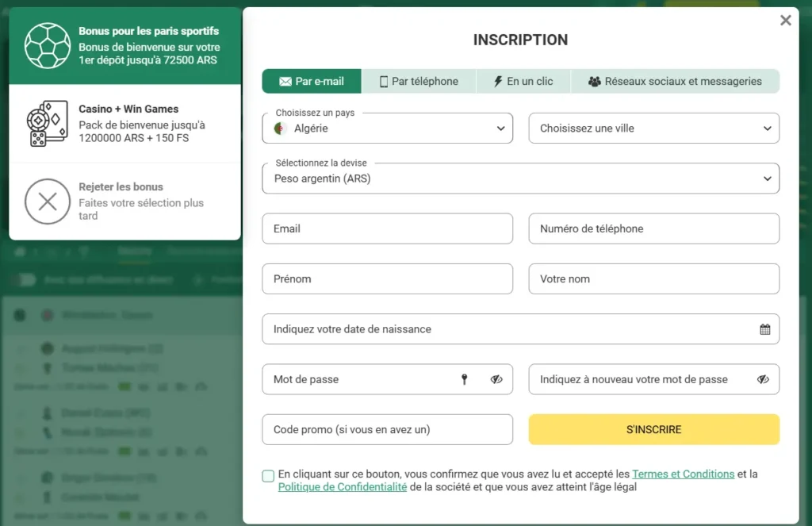Click the calendar icon in birth date field
Image resolution: width=812 pixels, height=526 pixels.
point(765,329)
